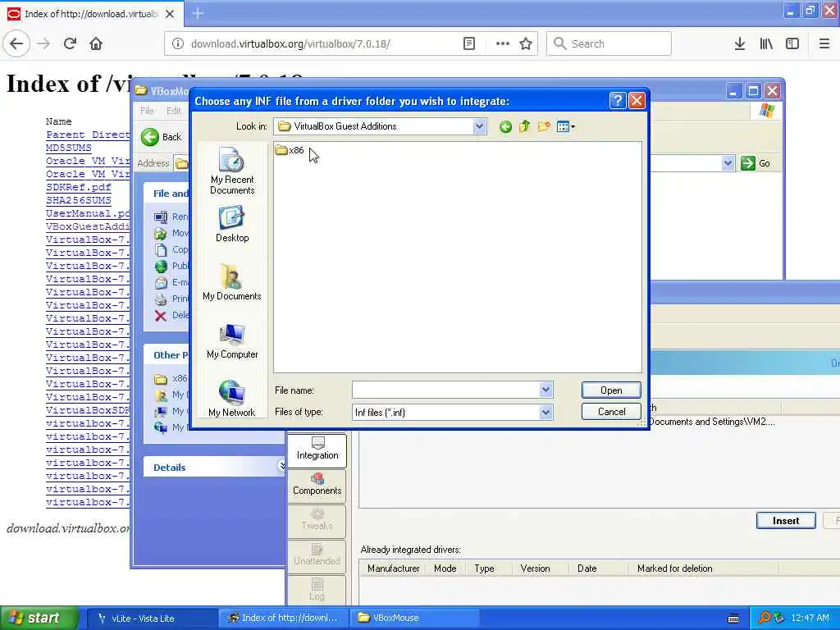The height and width of the screenshot is (630, 840).
Task: Go back to last folder visited in dialog
Action: [x=505, y=127]
